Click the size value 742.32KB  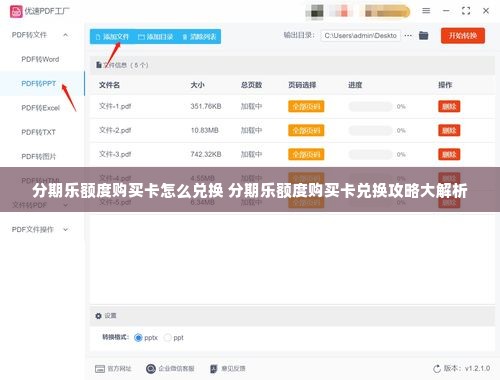206,154
